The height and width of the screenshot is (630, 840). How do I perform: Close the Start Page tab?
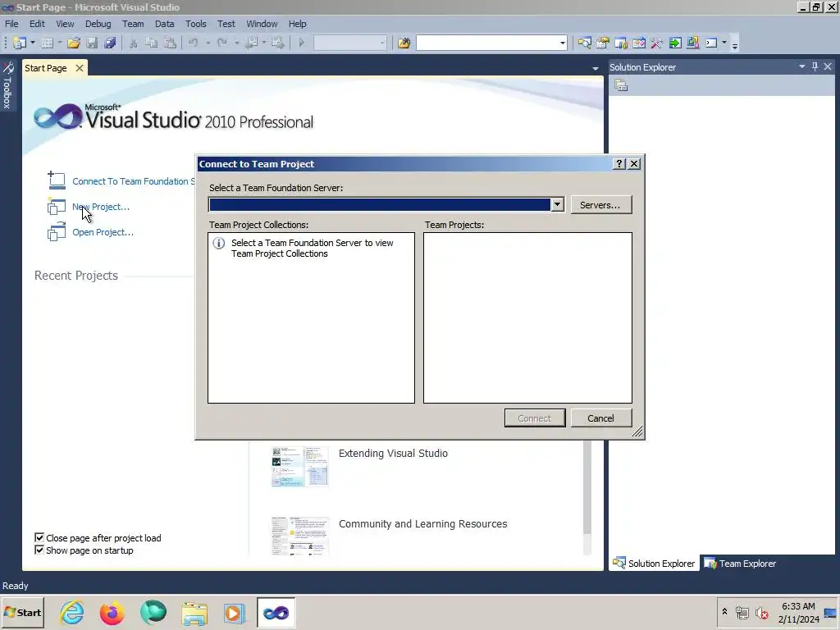pos(80,68)
